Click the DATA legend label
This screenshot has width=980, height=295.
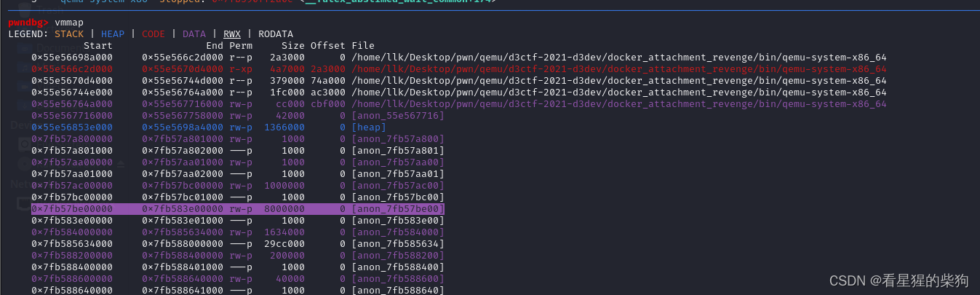194,34
